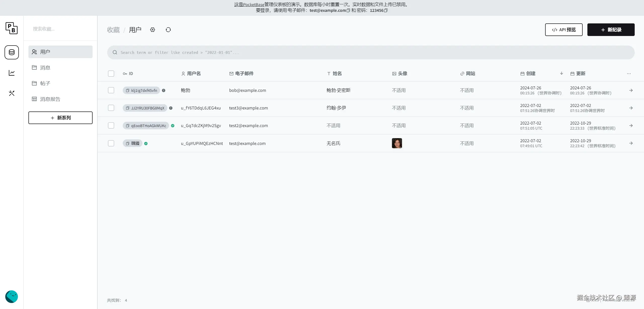Click the 新纪录 button

611,30
